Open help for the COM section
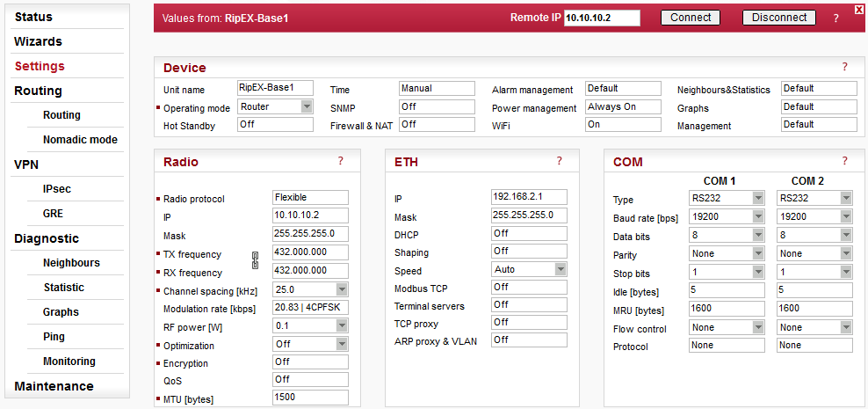Viewport: 868px width, 409px height. (x=845, y=161)
